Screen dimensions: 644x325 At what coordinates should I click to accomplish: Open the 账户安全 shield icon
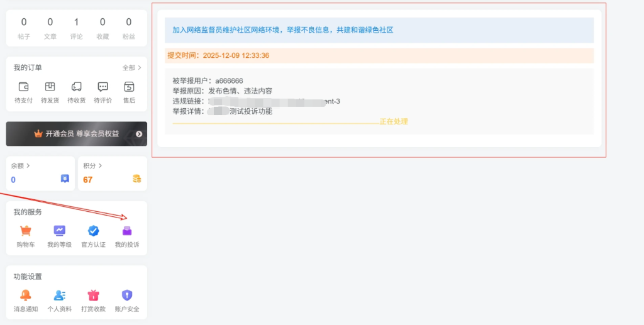(127, 295)
